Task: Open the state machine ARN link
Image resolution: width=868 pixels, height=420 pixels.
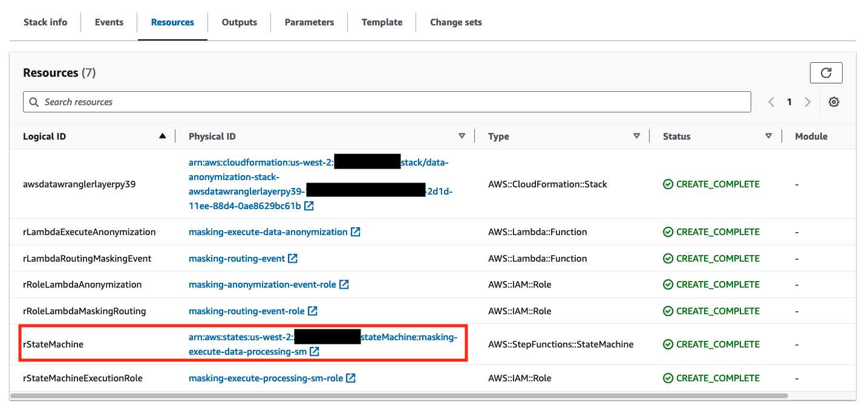Action: (x=323, y=344)
